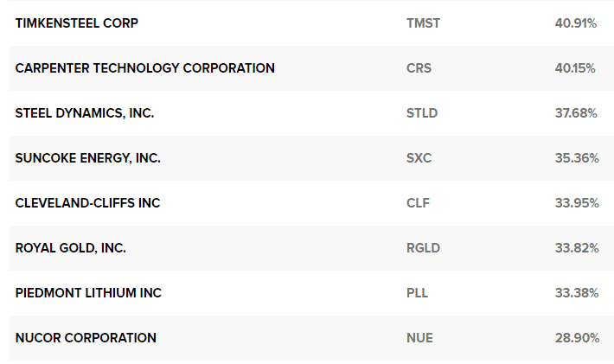614x364 pixels.
Task: Open the Cleveland-Cliffs Inc link
Action: click(87, 203)
